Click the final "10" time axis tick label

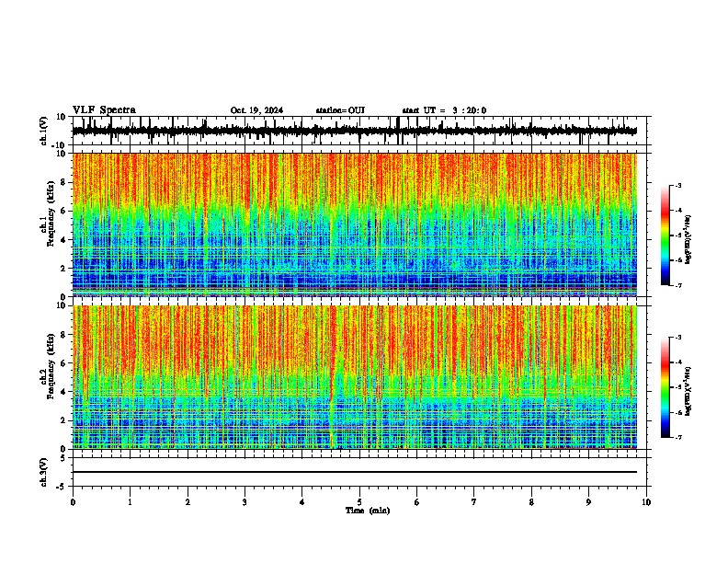point(646,502)
